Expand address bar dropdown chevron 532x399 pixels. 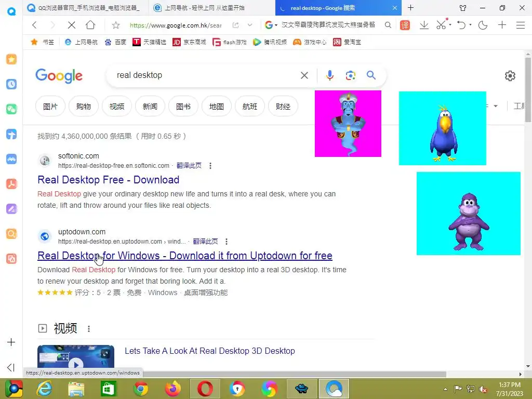coord(250,25)
